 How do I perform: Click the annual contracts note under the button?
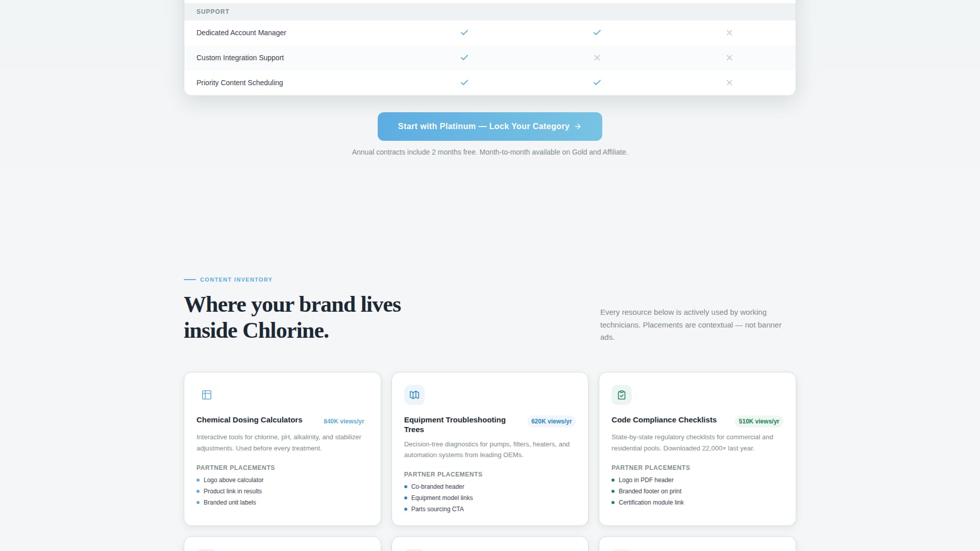coord(489,152)
